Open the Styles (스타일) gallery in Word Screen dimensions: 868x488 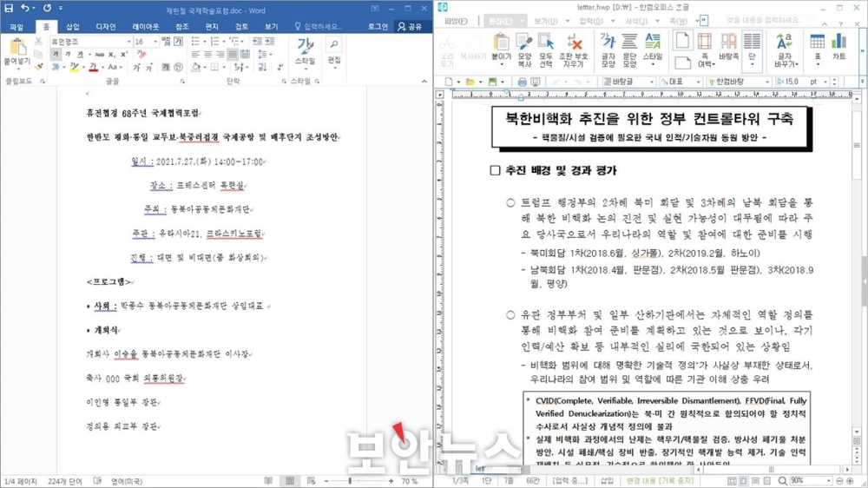[x=305, y=51]
